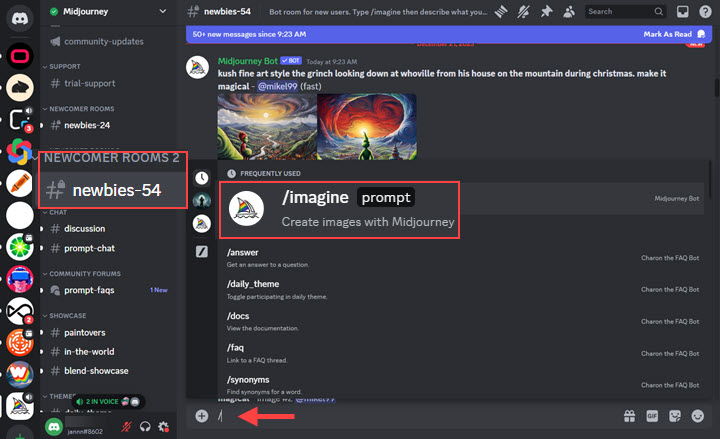Open red rounded-square server icon

(20, 56)
